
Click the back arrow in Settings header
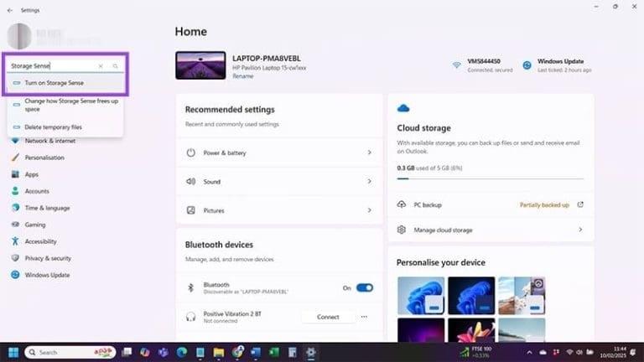pyautogui.click(x=10, y=10)
